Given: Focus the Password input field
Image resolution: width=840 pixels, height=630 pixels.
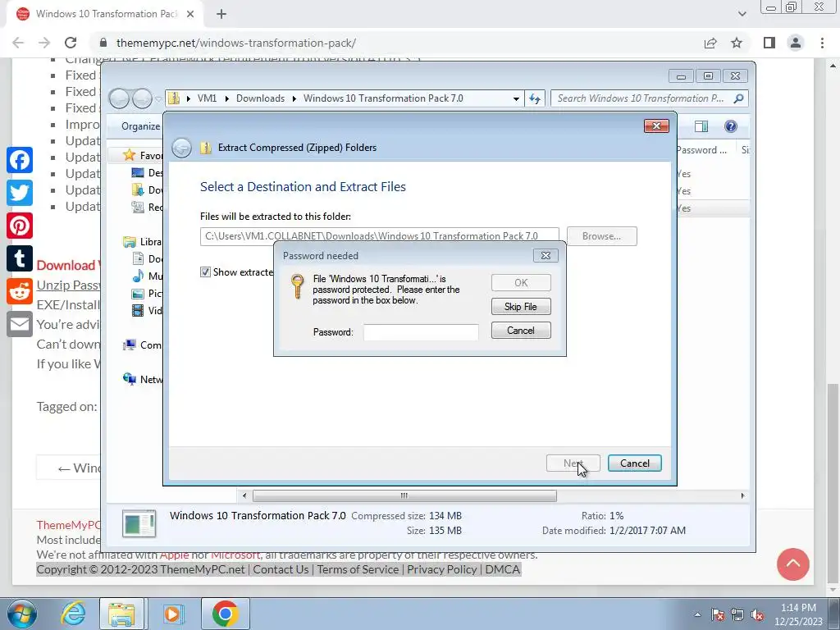Looking at the screenshot, I should [x=421, y=332].
